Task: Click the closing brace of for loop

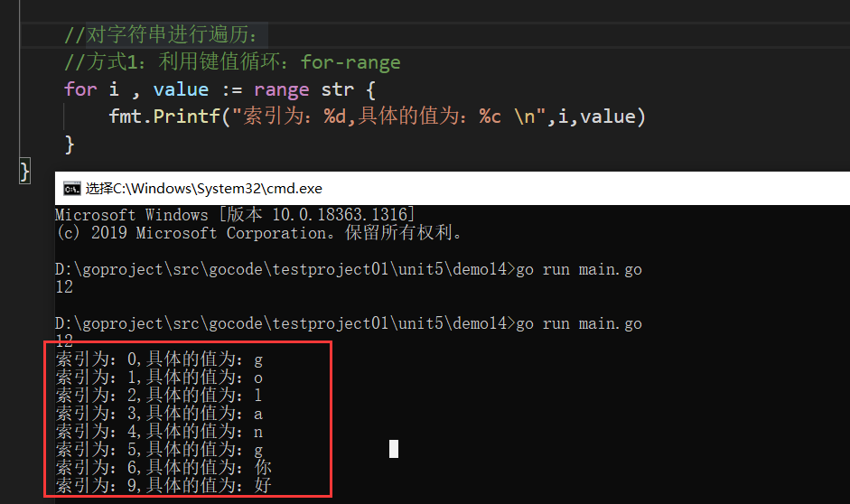Action: coord(69,145)
